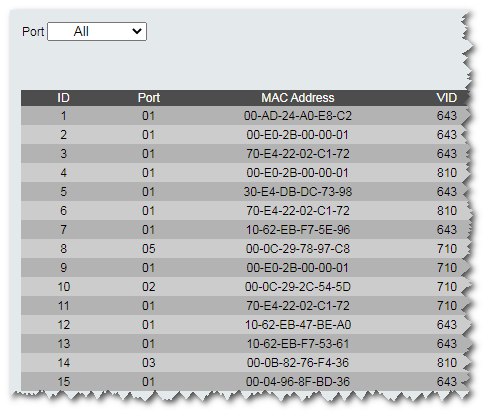
Task: Click VID 710 in row 8
Action: (x=447, y=249)
